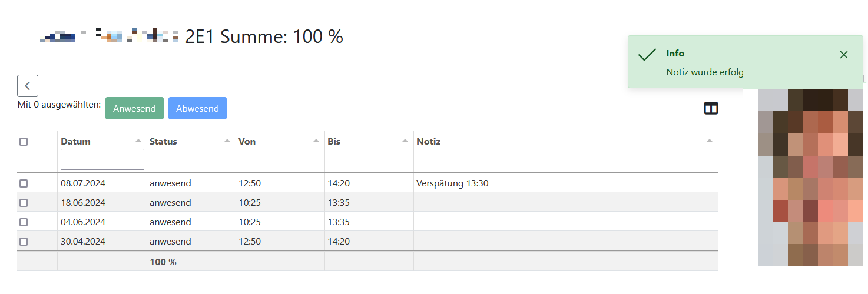Open the column chooser icon
Image resolution: width=868 pixels, height=294 pixels.
711,108
